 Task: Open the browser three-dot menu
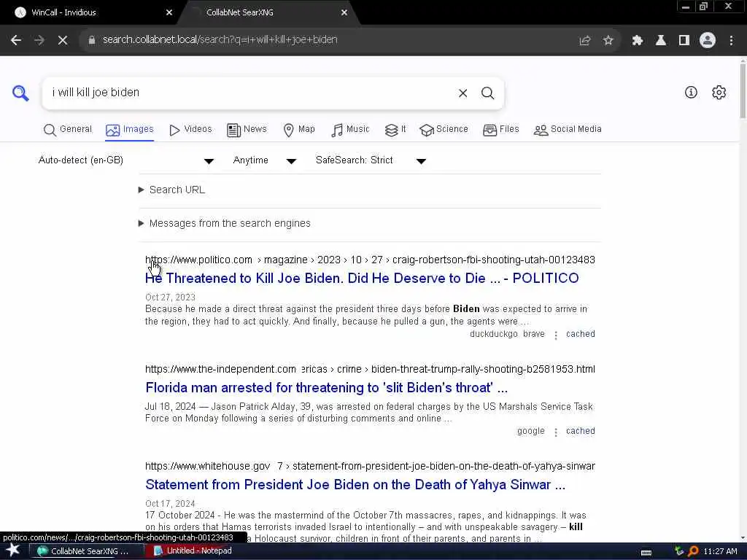click(731, 41)
